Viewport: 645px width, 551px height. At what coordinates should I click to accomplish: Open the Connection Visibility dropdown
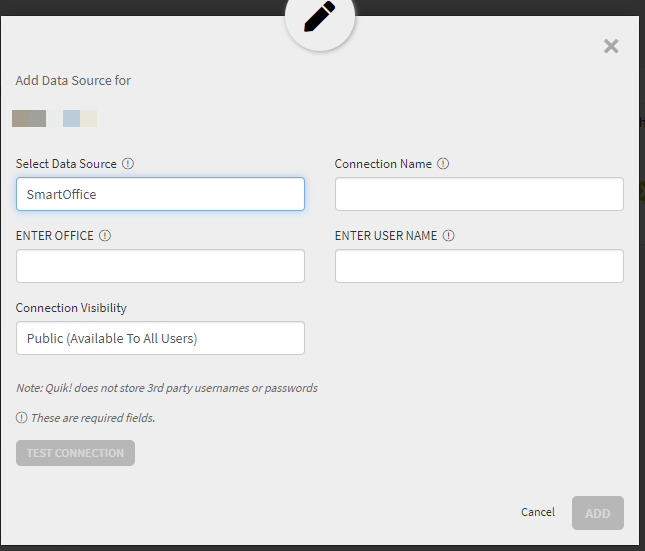160,338
